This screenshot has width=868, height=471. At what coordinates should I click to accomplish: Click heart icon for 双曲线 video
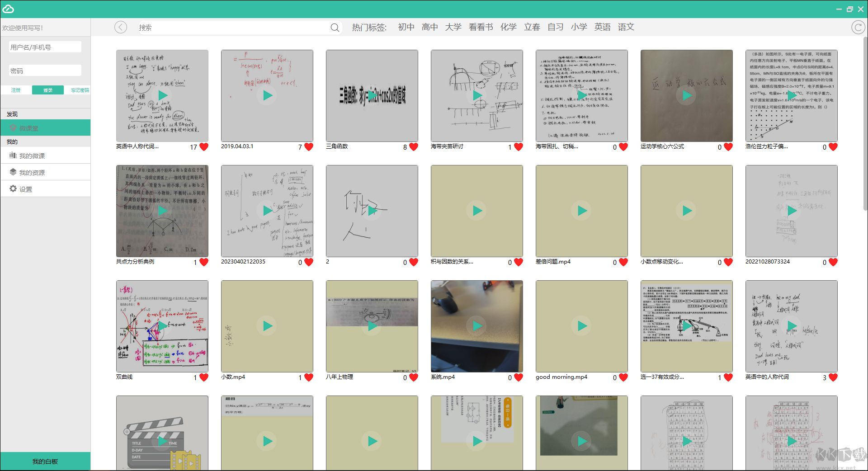[x=204, y=377]
